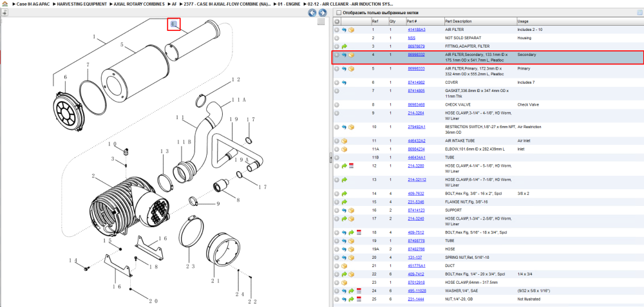Click 'Air Restriction' usage text
The height and width of the screenshot is (307, 644).
(x=529, y=127)
